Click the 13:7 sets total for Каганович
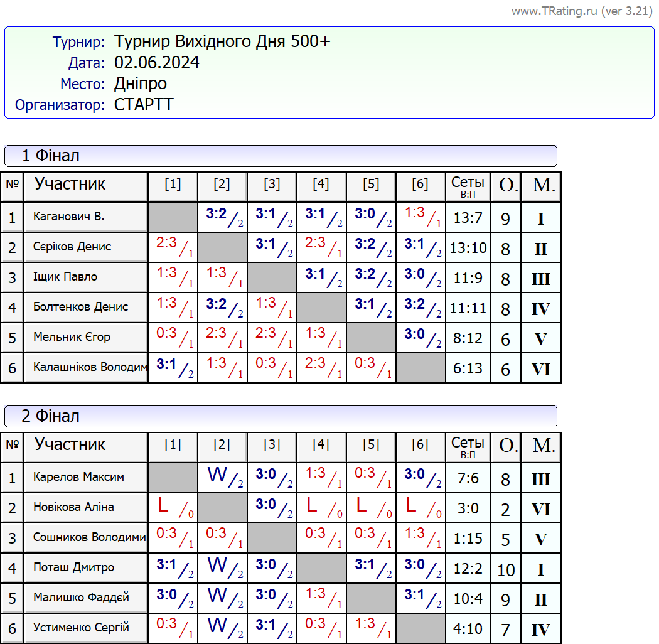 click(468, 218)
